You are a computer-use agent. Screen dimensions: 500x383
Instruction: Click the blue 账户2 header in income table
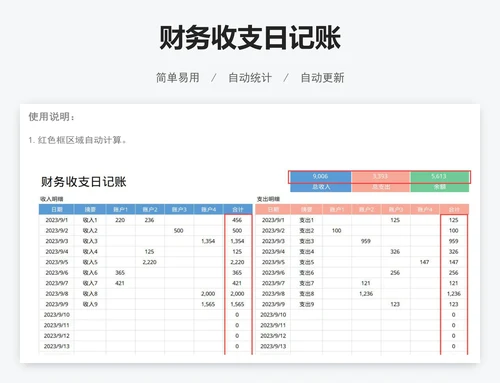(150, 209)
